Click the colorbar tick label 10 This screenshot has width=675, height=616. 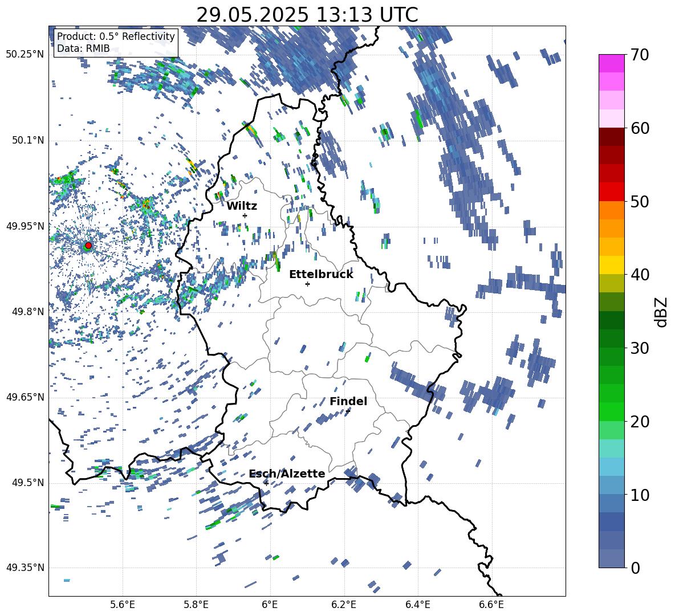click(x=640, y=495)
